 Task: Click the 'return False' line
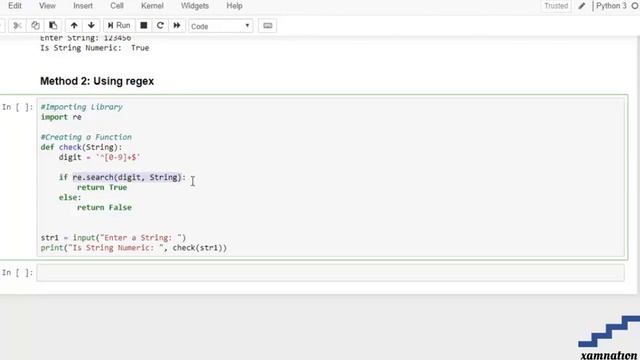(104, 207)
